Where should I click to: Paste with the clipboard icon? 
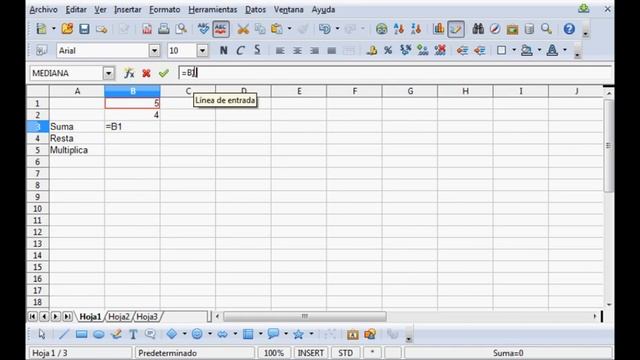277,29
